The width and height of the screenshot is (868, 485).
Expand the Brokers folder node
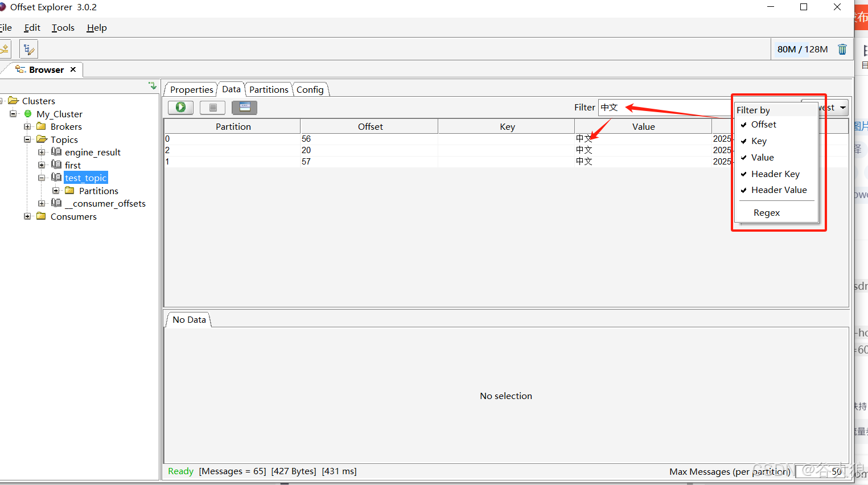27,127
